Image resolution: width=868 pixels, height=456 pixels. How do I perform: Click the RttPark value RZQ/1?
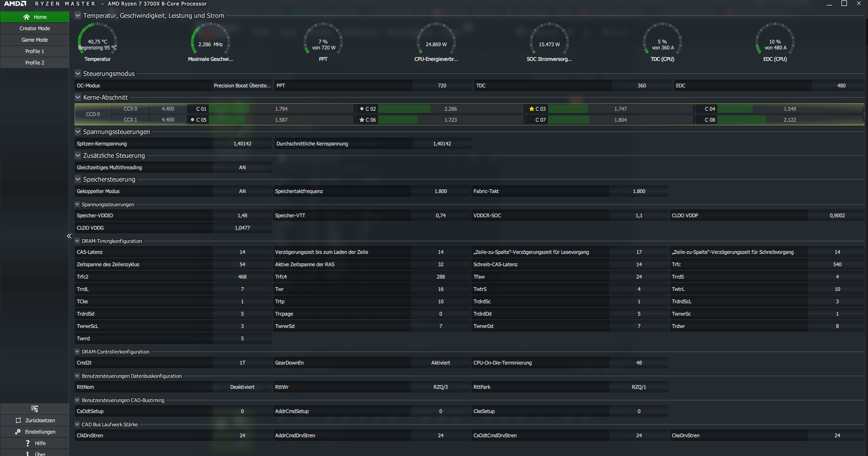coord(639,387)
